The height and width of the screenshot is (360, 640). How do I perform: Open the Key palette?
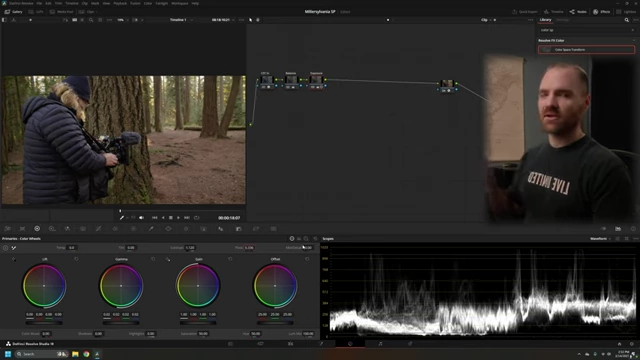pyautogui.click(x=239, y=229)
